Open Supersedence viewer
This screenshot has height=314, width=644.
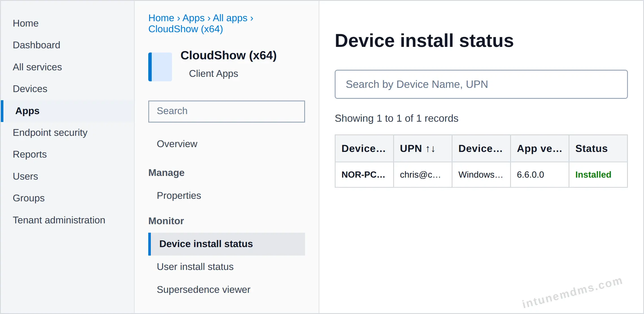click(x=203, y=289)
